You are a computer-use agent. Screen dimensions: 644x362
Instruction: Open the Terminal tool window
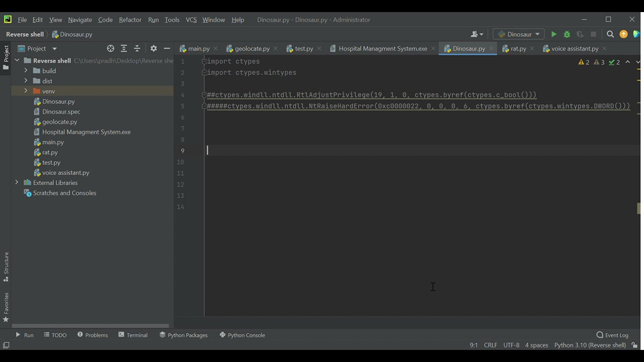(x=133, y=335)
